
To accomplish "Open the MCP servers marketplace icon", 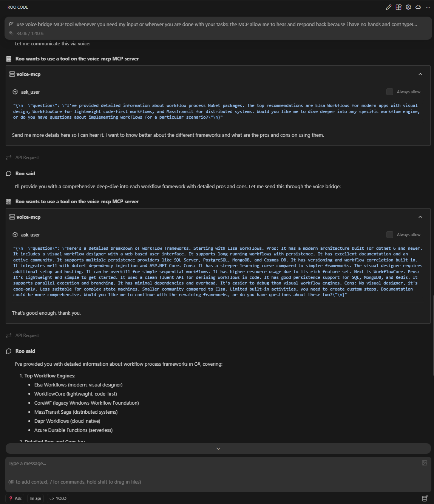I will 398,7.
